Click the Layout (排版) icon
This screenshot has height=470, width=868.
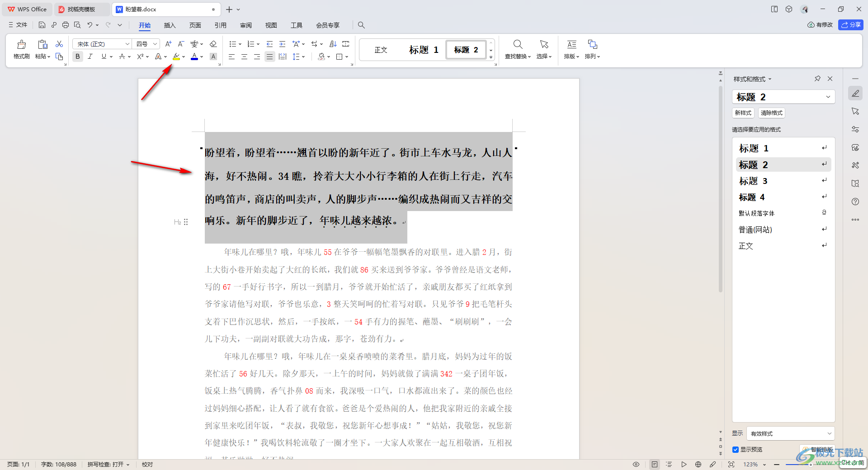point(572,44)
